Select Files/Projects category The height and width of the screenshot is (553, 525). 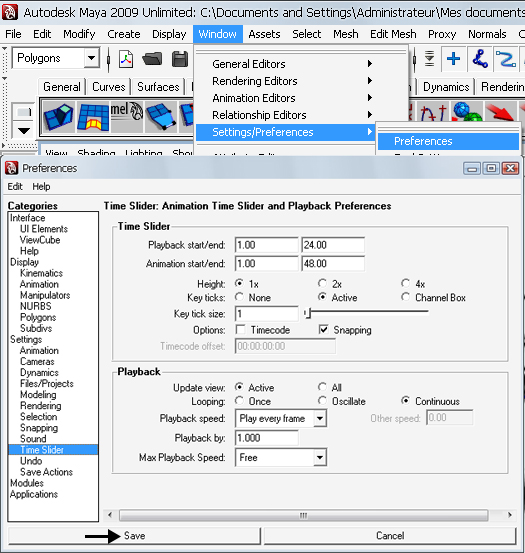pyautogui.click(x=47, y=383)
